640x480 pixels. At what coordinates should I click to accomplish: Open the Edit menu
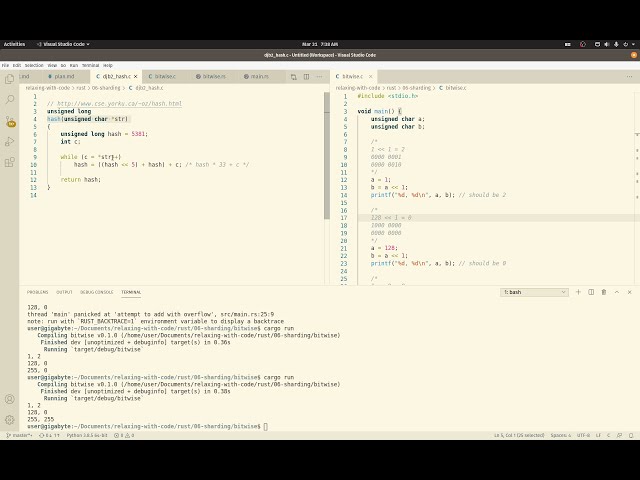(17, 65)
